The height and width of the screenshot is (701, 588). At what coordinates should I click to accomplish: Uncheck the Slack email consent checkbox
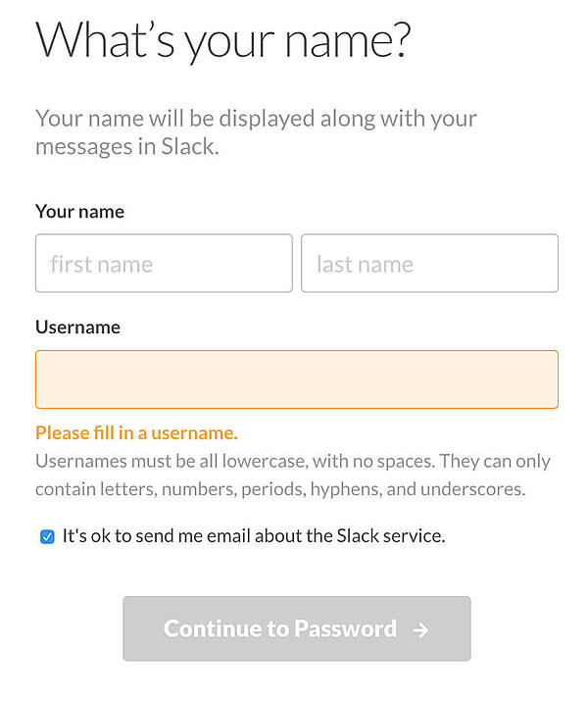[x=47, y=536]
